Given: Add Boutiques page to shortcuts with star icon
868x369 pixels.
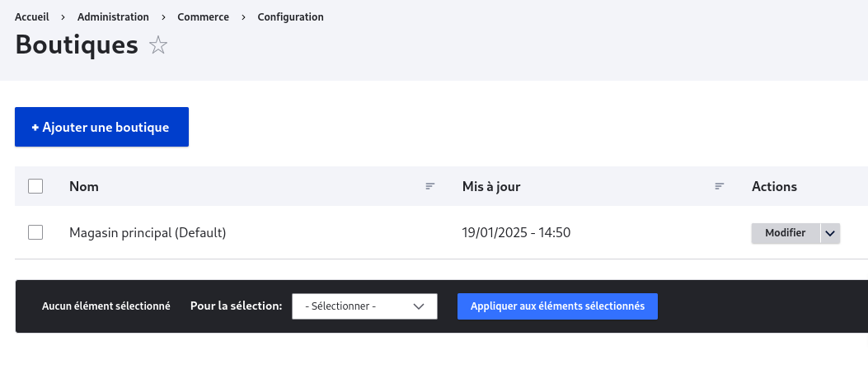Looking at the screenshot, I should click(x=157, y=45).
